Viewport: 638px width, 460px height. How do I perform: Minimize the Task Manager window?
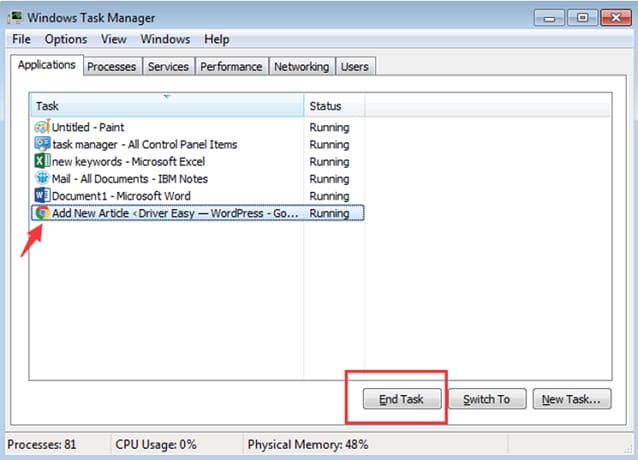click(549, 18)
